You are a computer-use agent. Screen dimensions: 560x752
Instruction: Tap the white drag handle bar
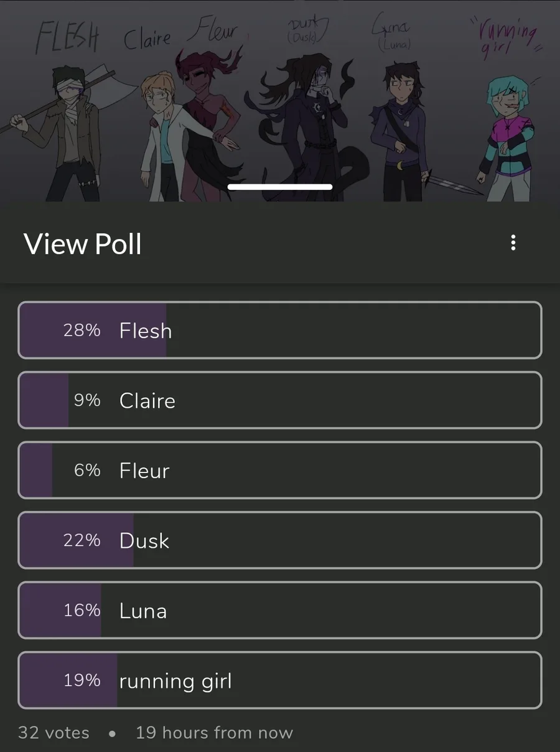280,187
